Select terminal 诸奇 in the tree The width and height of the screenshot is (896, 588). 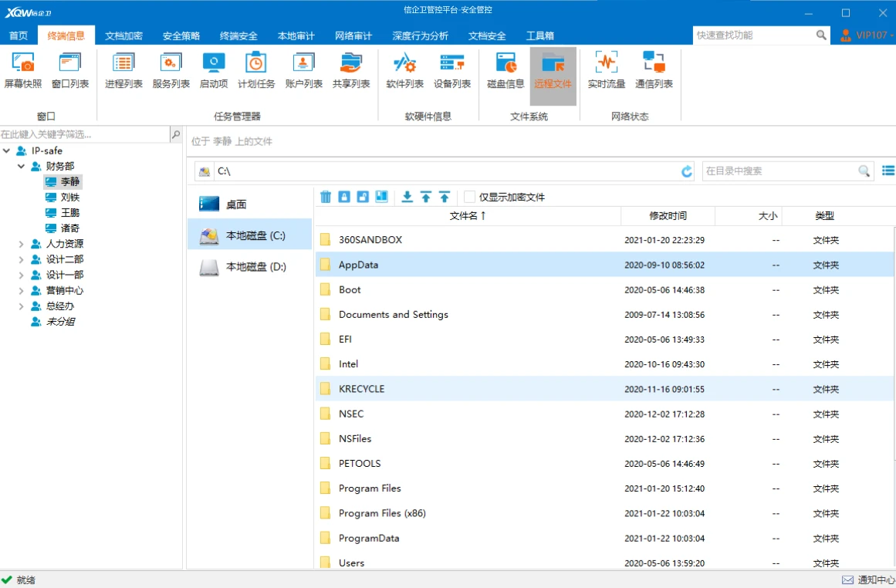coord(63,228)
